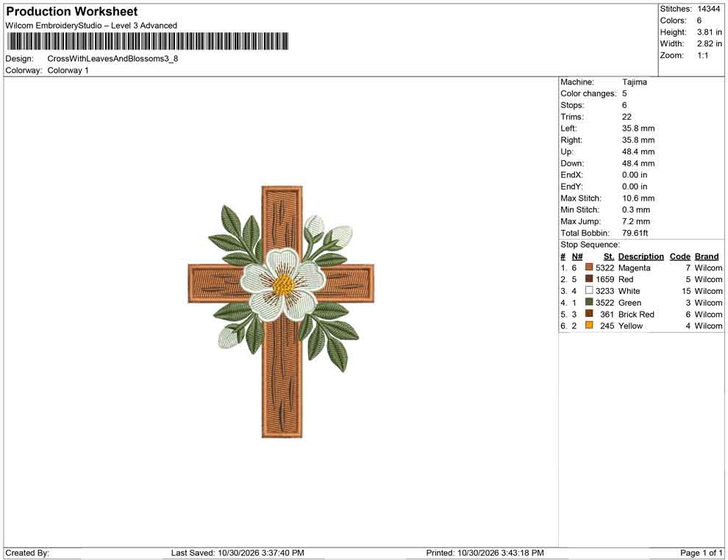Click design name CrossWithLeavesAndBlossoms3_8
The width and height of the screenshot is (728, 560).
pyautogui.click(x=113, y=59)
